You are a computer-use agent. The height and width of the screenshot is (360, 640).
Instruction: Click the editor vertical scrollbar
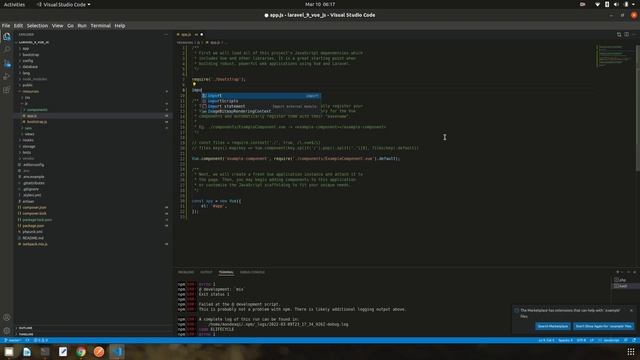[x=638, y=108]
